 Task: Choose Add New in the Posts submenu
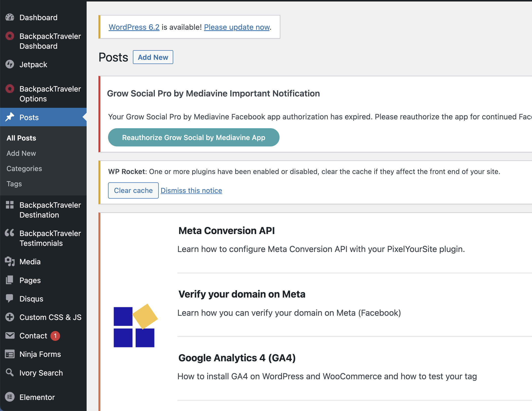(21, 153)
